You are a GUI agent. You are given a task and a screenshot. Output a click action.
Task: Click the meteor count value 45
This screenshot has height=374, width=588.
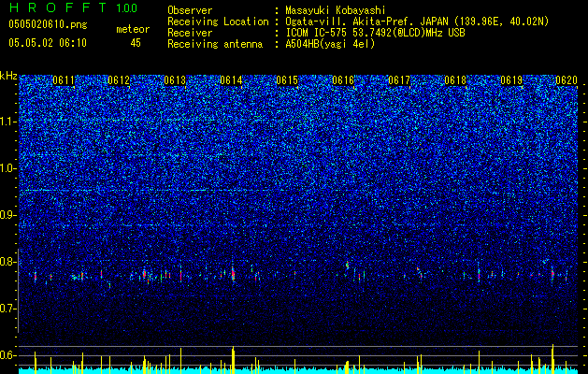(136, 43)
